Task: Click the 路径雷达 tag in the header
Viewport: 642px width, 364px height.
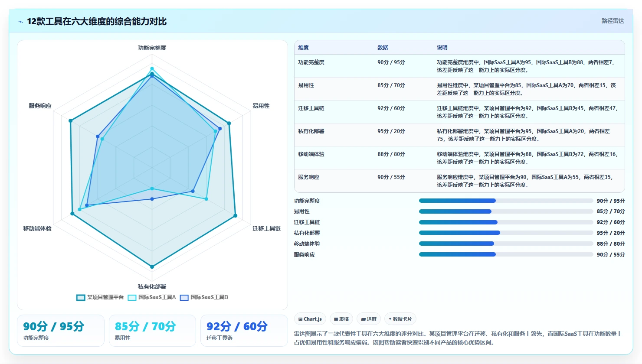Action: [613, 21]
